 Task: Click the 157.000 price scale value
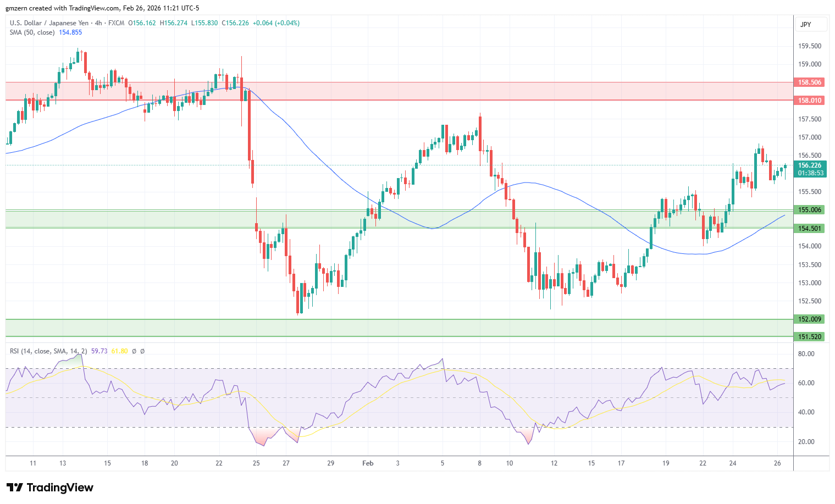pyautogui.click(x=810, y=137)
